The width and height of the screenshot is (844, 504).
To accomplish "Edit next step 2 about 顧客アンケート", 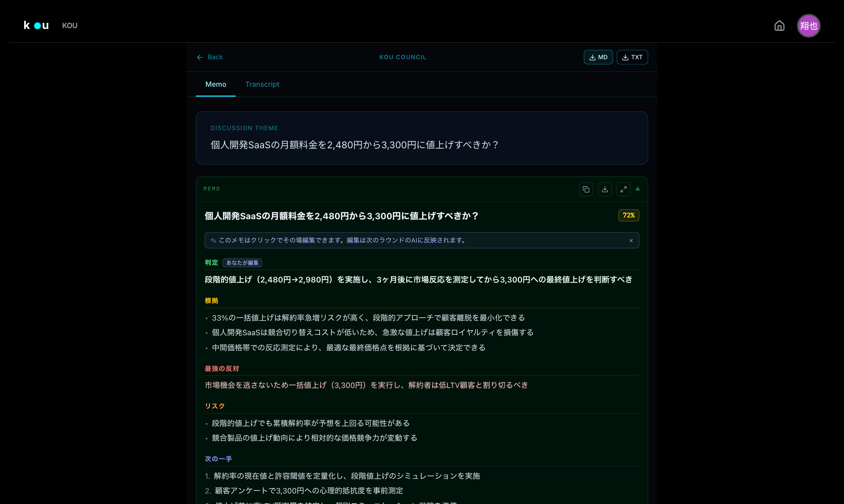I will click(309, 491).
